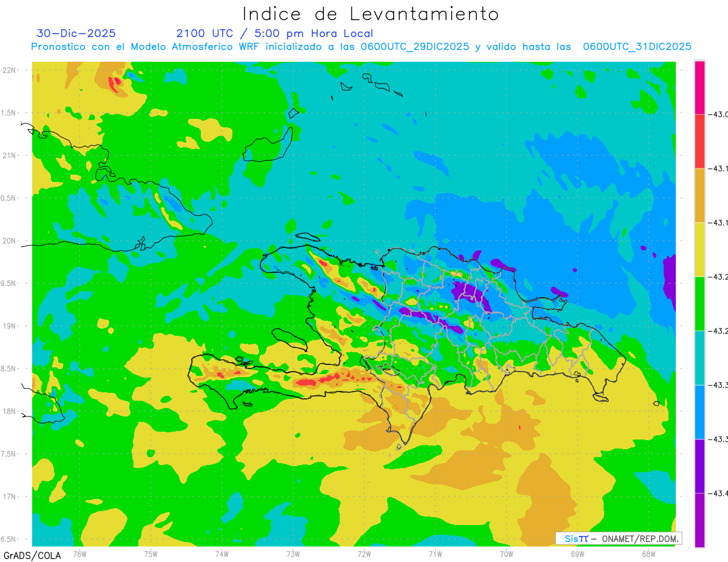Click the '74W' longitude label
The image size is (728, 562).
pos(221,553)
